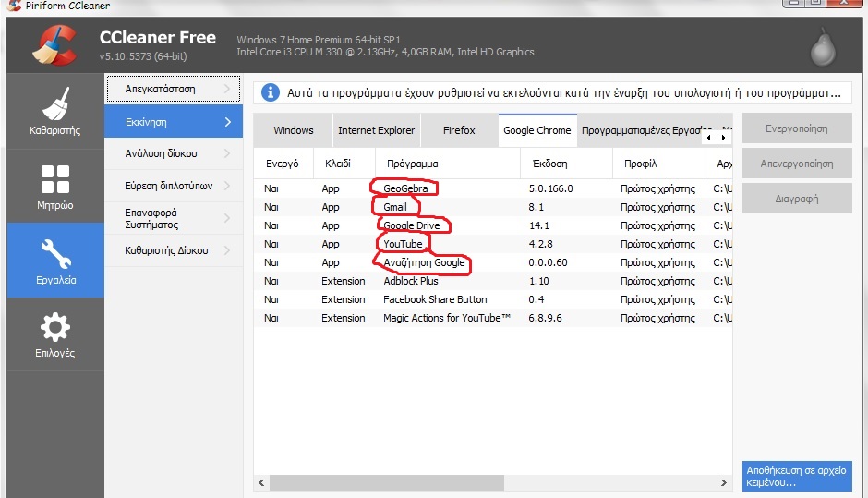Click the CCleaner logo in header
This screenshot has width=868, height=498.
coord(54,45)
